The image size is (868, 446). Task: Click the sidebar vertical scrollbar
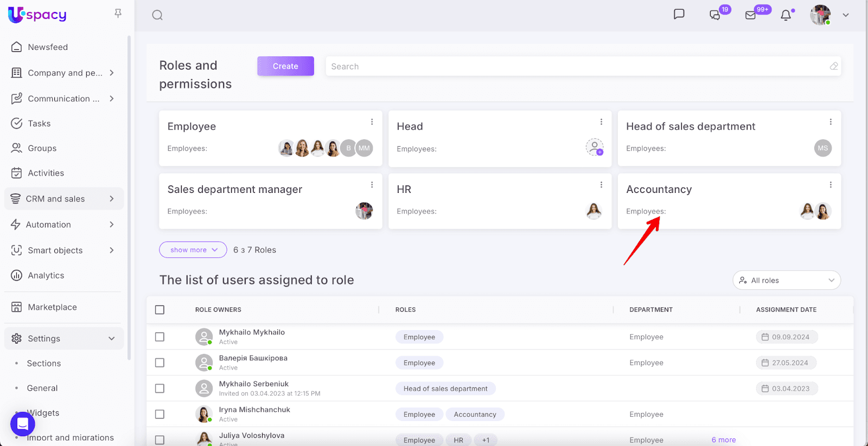click(129, 198)
